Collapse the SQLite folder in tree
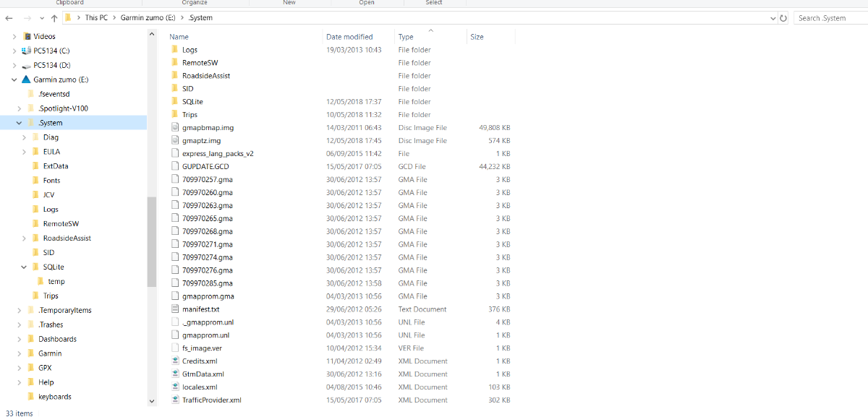The width and height of the screenshot is (868, 417). (24, 267)
